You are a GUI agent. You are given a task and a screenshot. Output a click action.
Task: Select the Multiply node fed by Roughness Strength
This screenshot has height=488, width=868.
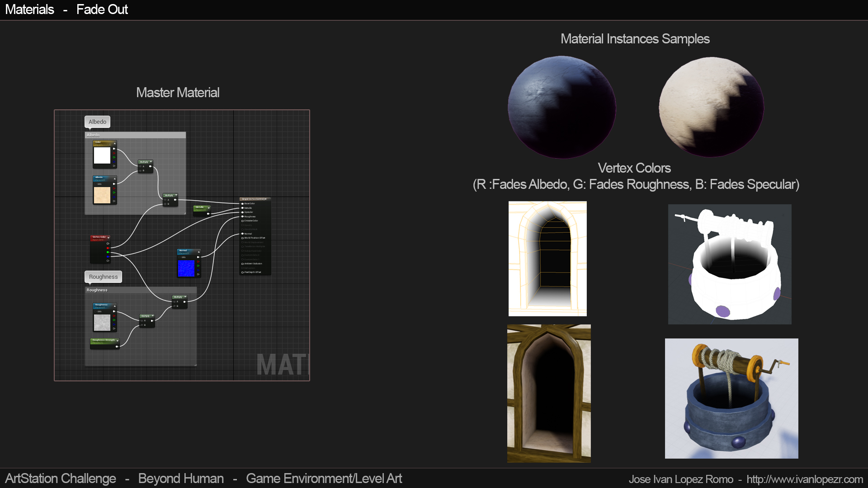click(147, 320)
